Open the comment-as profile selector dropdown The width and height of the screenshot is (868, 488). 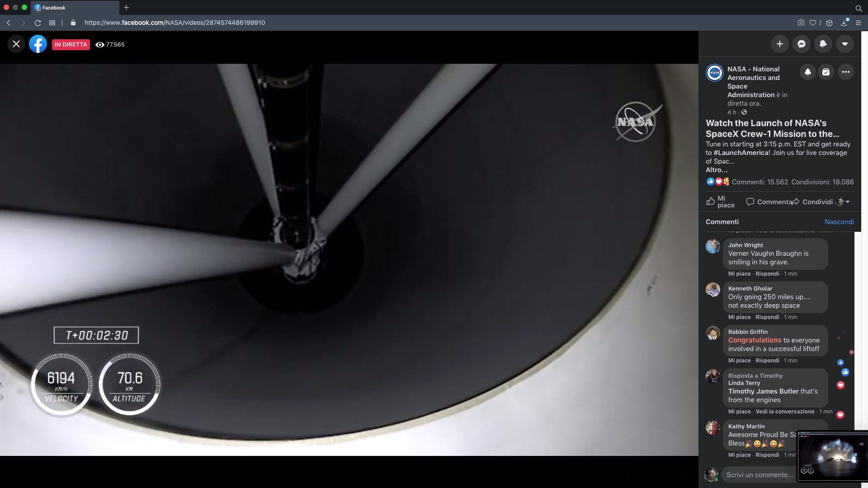843,202
